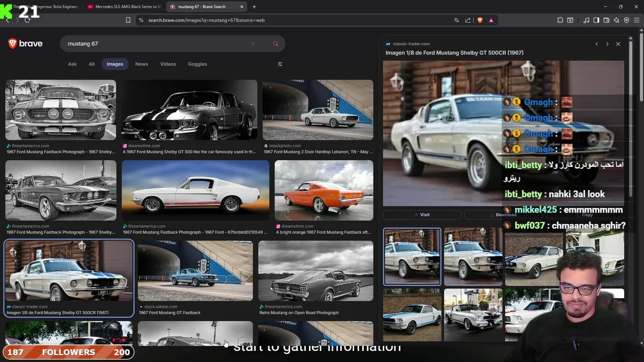644x362 pixels.
Task: Click the translate page icon
Action: (x=456, y=20)
